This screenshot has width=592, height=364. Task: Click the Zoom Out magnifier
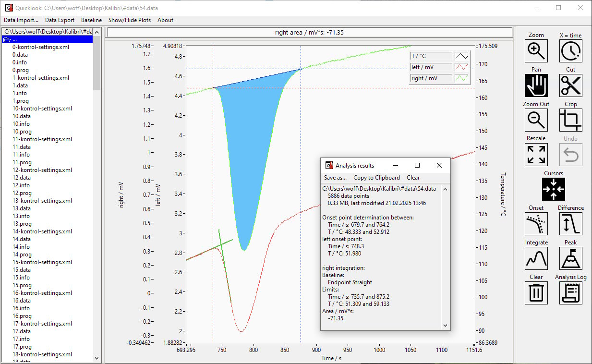(536, 120)
